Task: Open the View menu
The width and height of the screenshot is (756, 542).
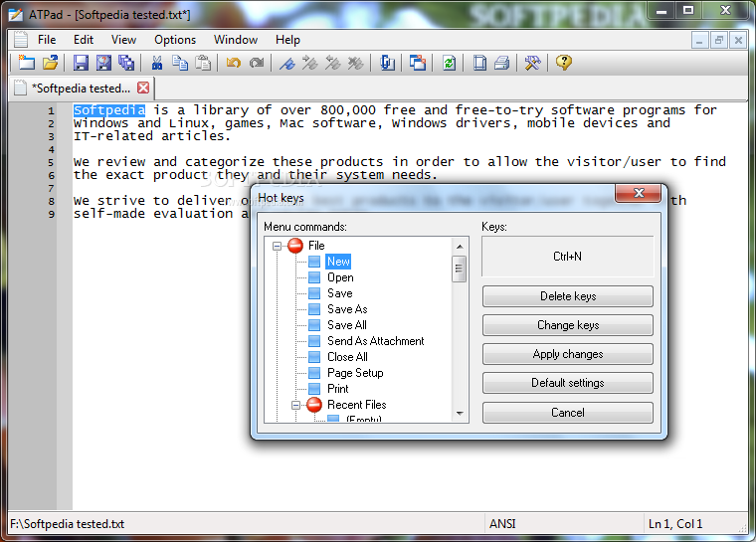Action: (x=124, y=40)
